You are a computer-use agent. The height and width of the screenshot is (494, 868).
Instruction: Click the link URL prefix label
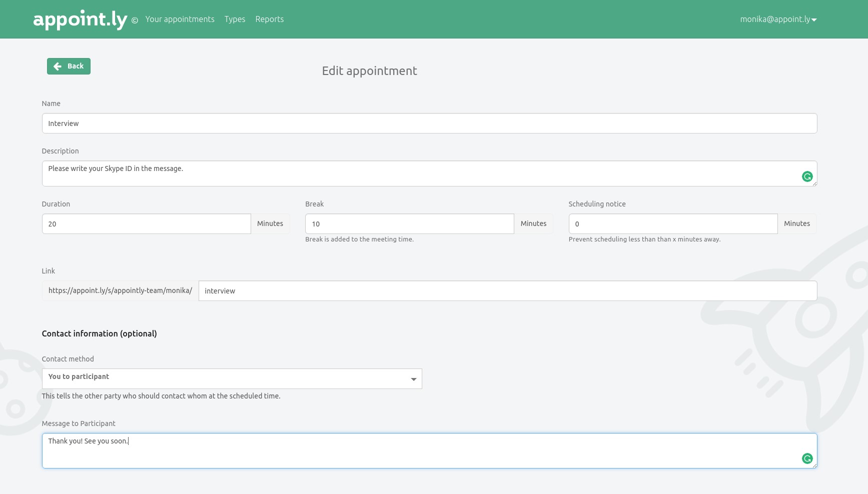point(120,291)
